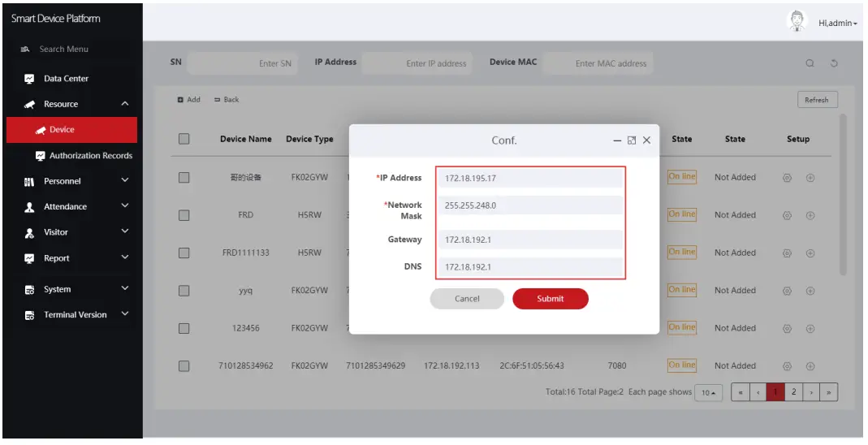Open the Hi,admin user dropdown
Image resolution: width=868 pixels, height=445 pixels.
pyautogui.click(x=838, y=24)
